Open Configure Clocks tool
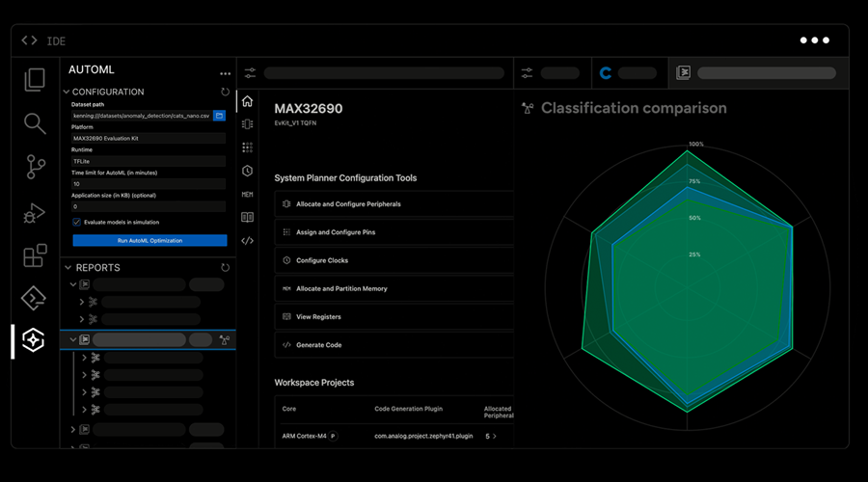The image size is (868, 482). click(x=394, y=260)
